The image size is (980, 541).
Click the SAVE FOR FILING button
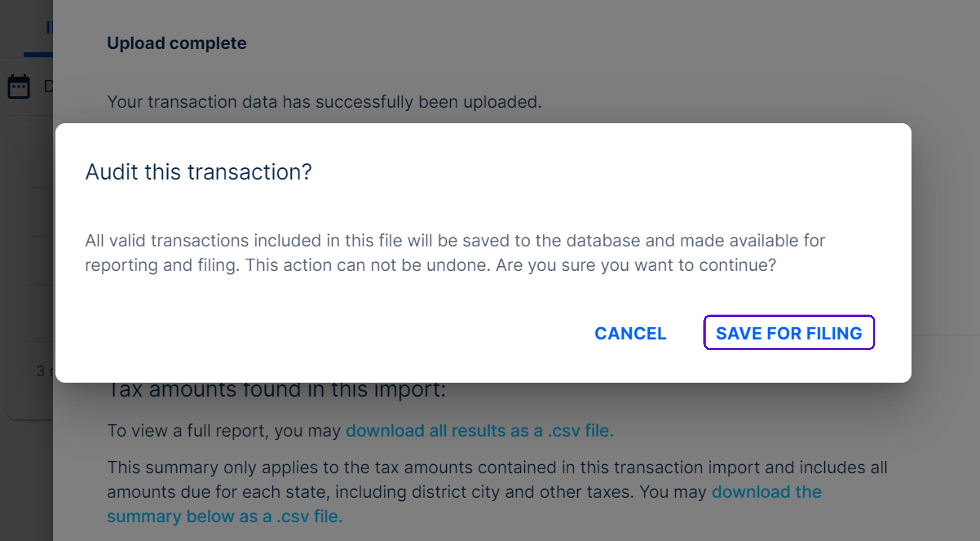coord(789,333)
